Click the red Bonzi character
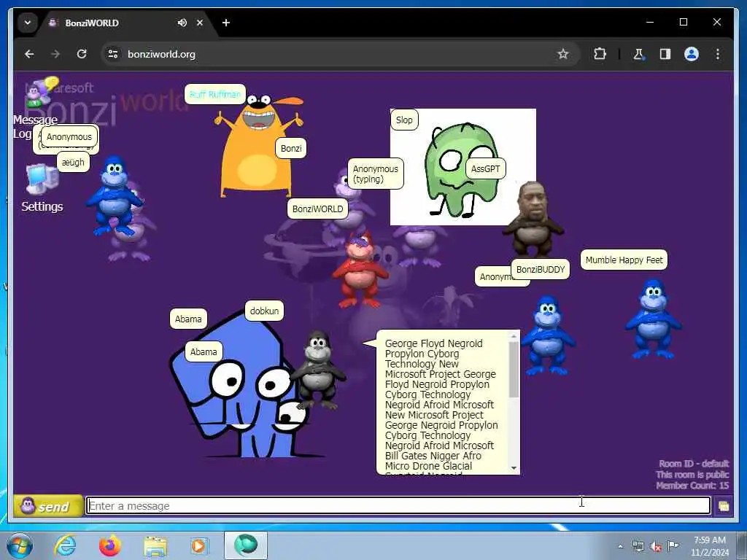 tap(360, 269)
